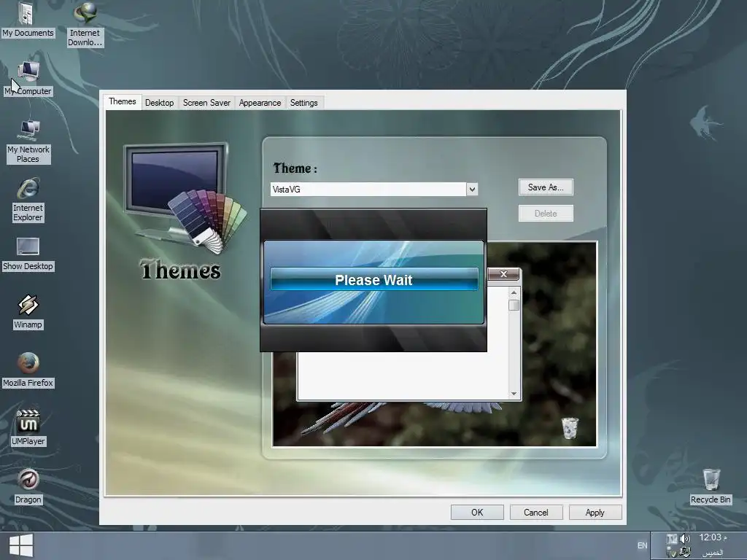This screenshot has width=747, height=560.
Task: Open the Appearance tab
Action: point(260,103)
